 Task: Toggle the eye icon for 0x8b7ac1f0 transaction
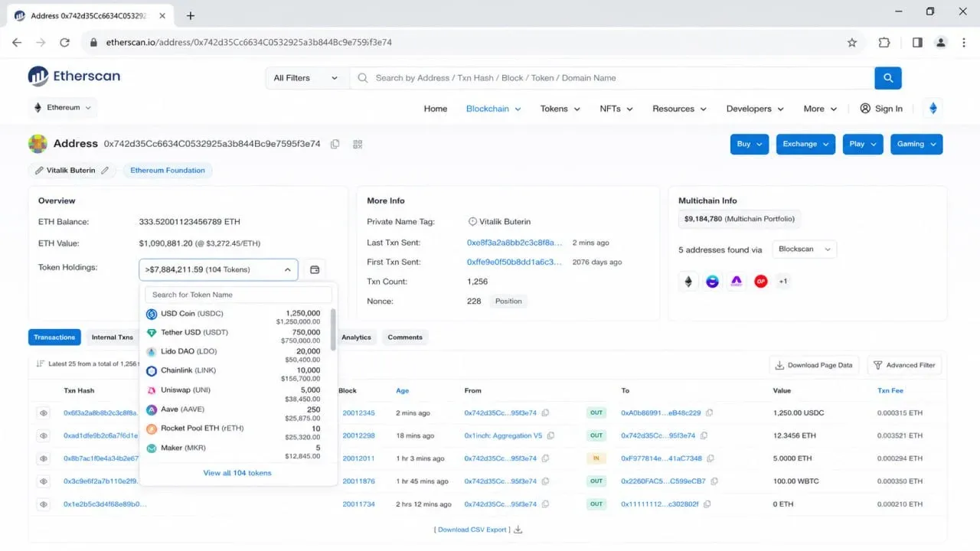pyautogui.click(x=44, y=458)
